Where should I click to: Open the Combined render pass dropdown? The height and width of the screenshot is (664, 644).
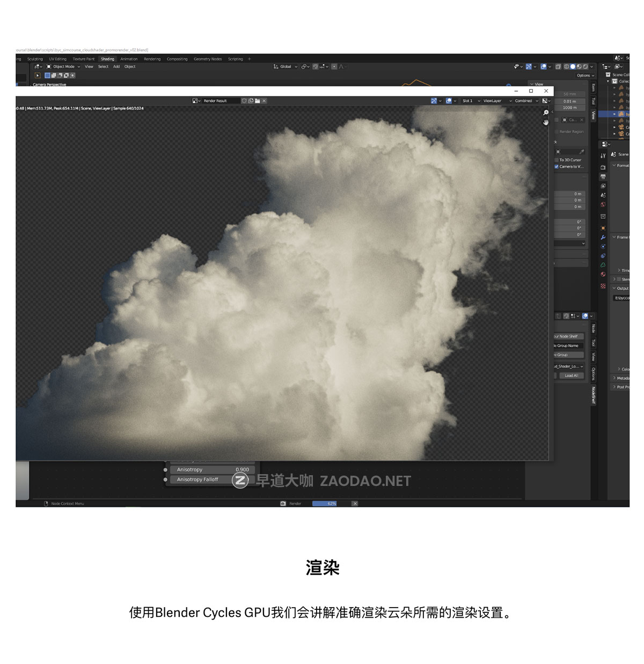525,101
